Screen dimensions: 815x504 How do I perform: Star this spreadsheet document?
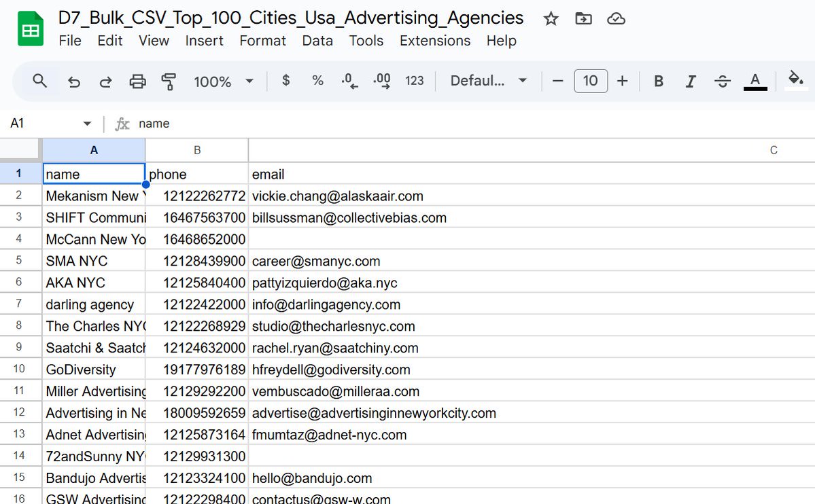pos(551,19)
